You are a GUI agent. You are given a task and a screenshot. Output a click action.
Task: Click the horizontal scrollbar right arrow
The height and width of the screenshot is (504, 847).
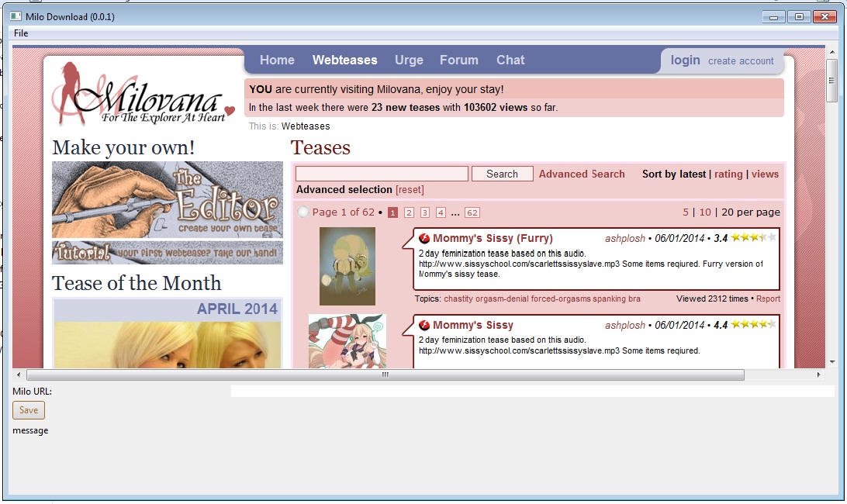(818, 375)
